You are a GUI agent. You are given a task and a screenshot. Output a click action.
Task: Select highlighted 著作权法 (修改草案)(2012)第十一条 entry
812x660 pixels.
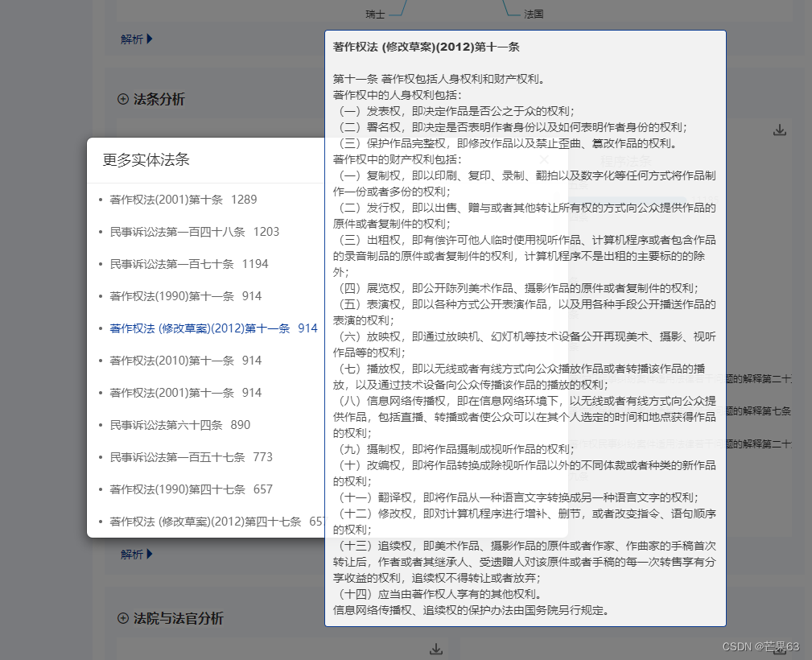(213, 328)
